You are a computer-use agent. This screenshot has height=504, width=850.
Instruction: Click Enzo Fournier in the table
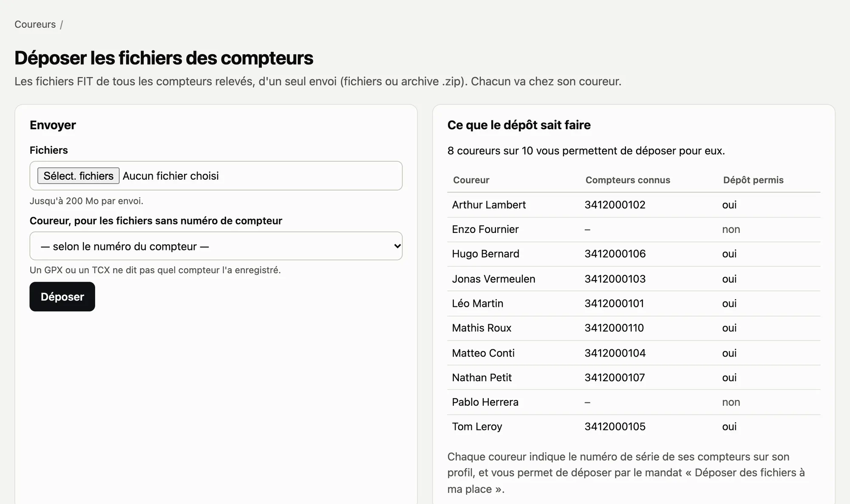[x=485, y=229]
